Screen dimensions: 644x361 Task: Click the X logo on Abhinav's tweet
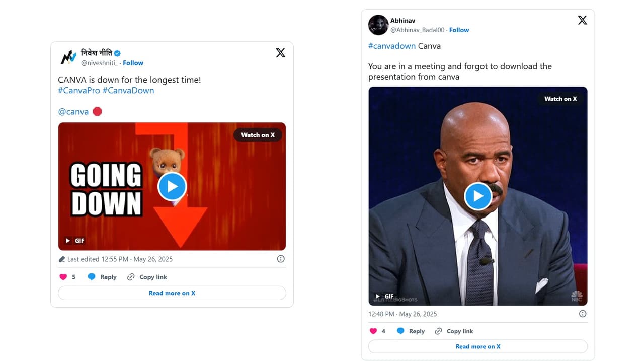coord(582,20)
